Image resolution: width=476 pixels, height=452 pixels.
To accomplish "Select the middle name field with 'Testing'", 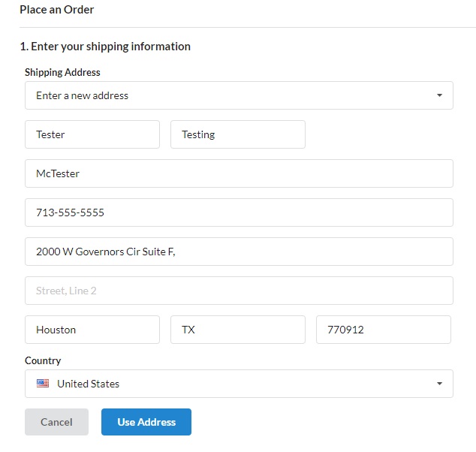I will [237, 135].
